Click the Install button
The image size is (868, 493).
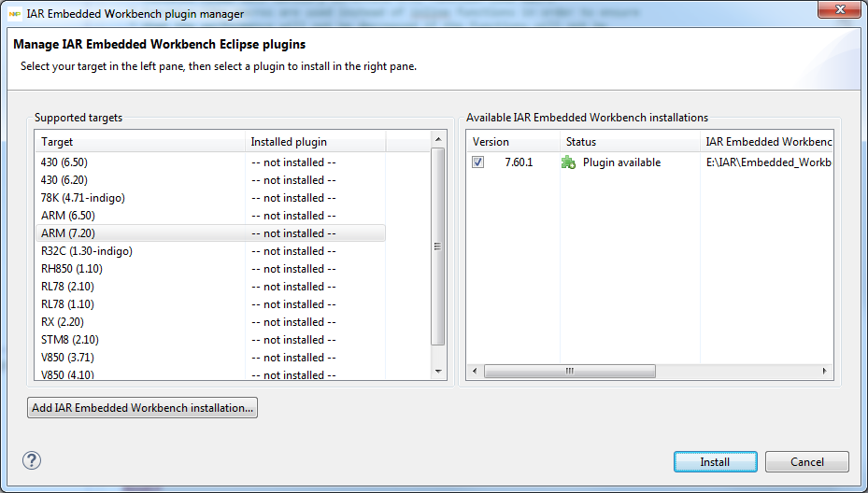tap(715, 462)
